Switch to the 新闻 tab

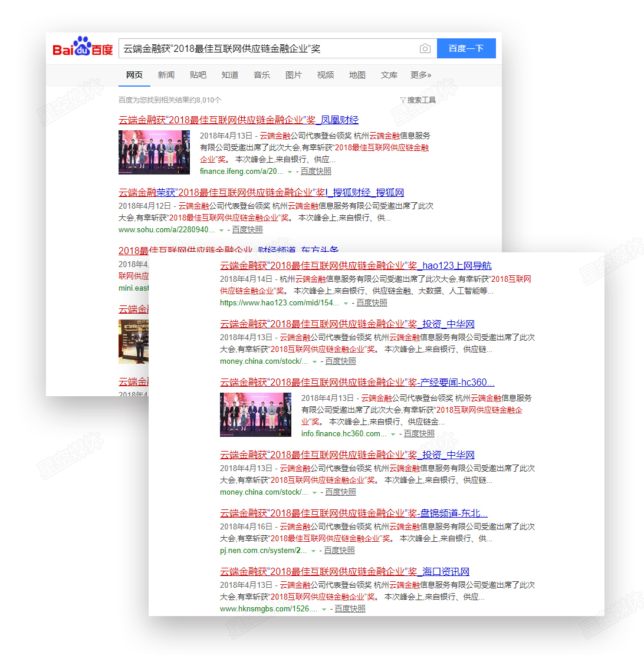click(x=166, y=75)
